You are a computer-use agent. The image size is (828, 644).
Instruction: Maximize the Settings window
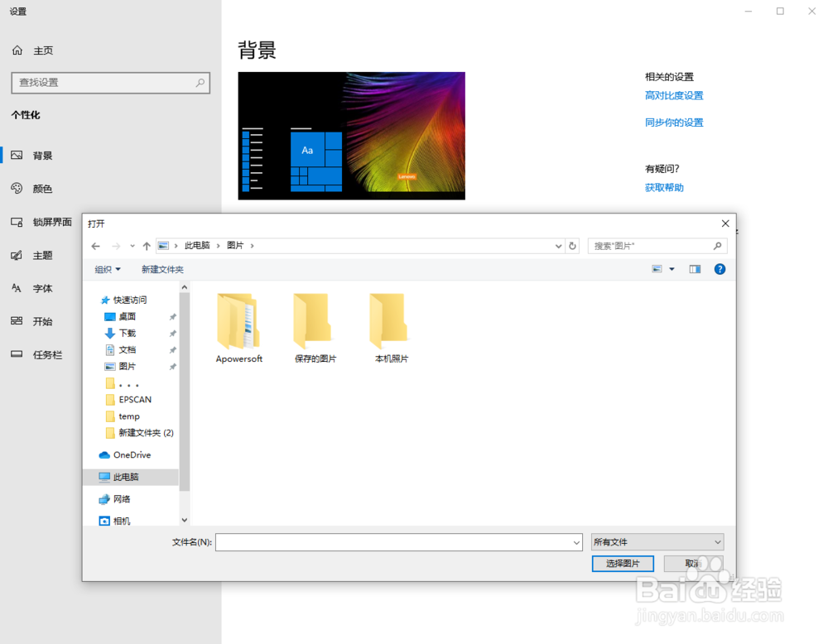click(780, 11)
